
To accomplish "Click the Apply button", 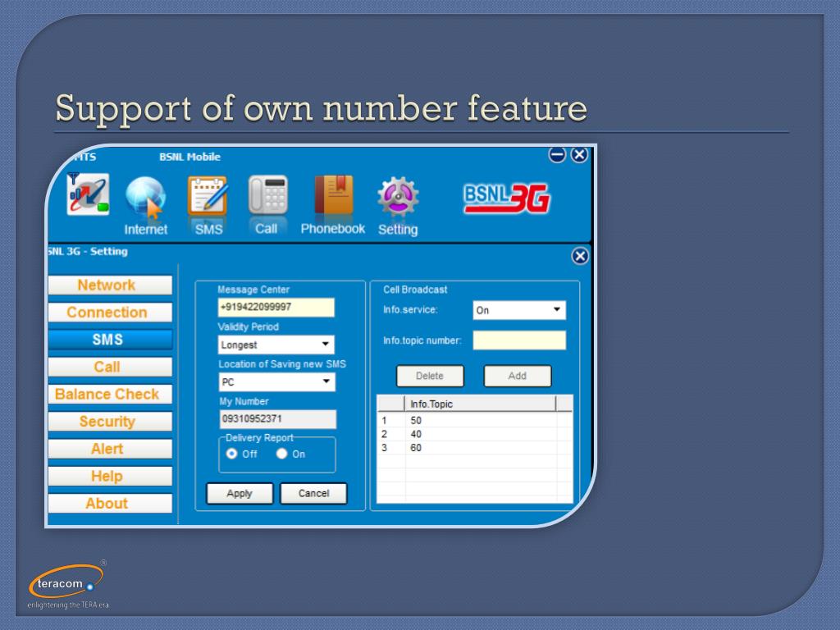I will [240, 493].
